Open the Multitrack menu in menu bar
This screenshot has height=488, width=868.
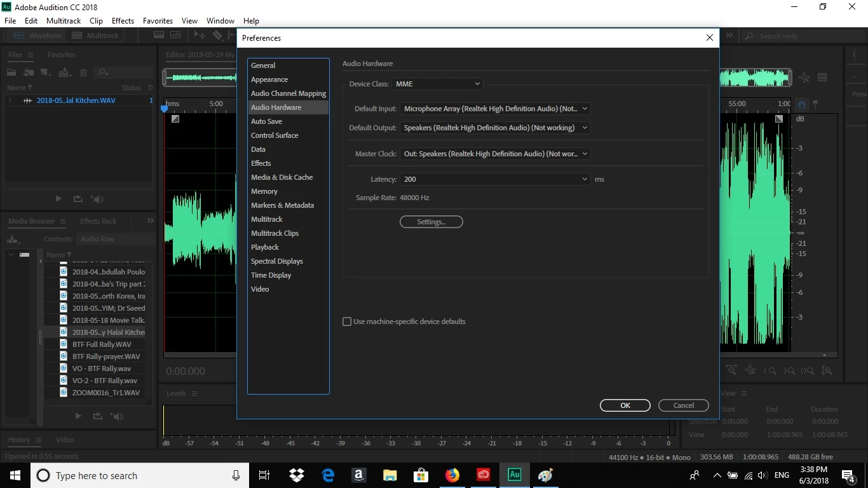[64, 21]
